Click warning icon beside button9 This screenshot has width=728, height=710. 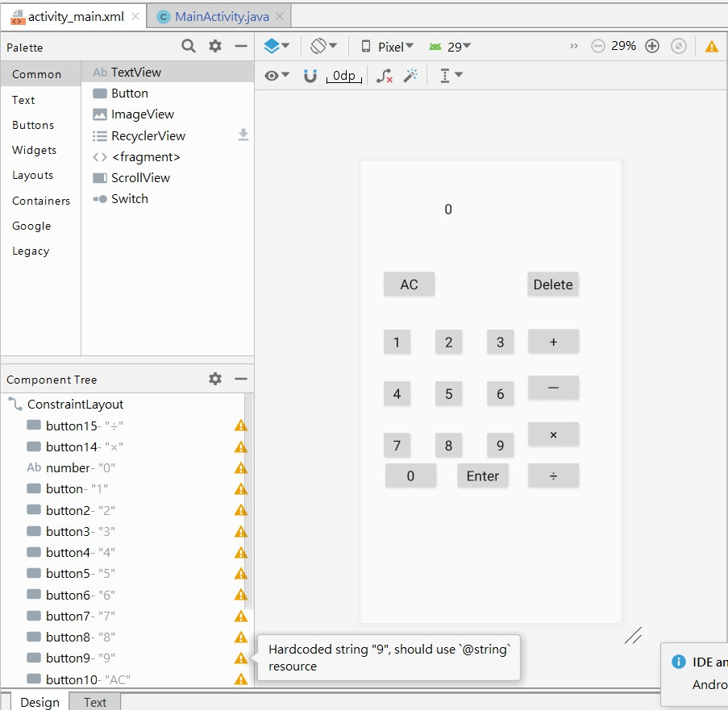coord(240,658)
